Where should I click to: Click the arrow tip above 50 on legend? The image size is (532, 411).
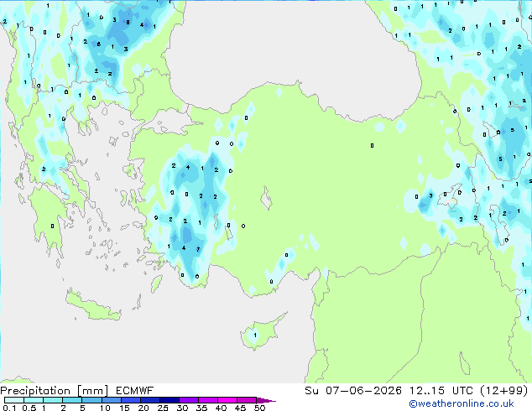coord(267,401)
